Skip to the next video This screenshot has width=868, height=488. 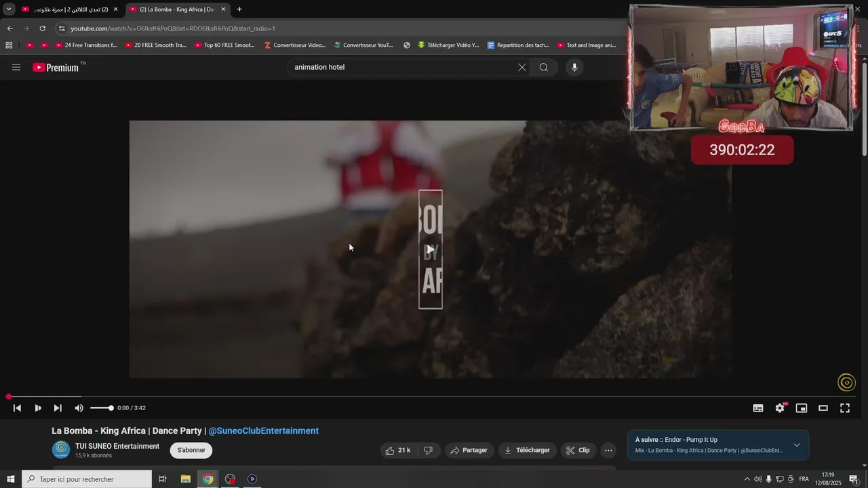(58, 408)
